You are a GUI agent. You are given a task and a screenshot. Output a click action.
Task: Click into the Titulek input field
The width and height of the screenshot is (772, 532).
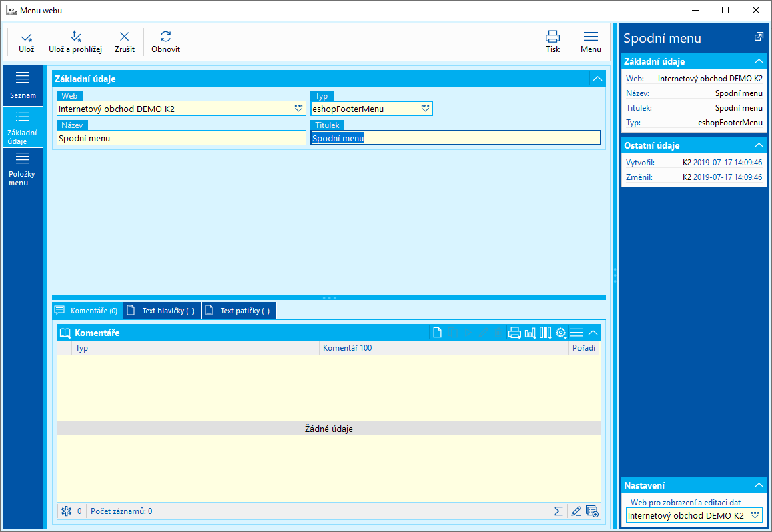pos(456,138)
